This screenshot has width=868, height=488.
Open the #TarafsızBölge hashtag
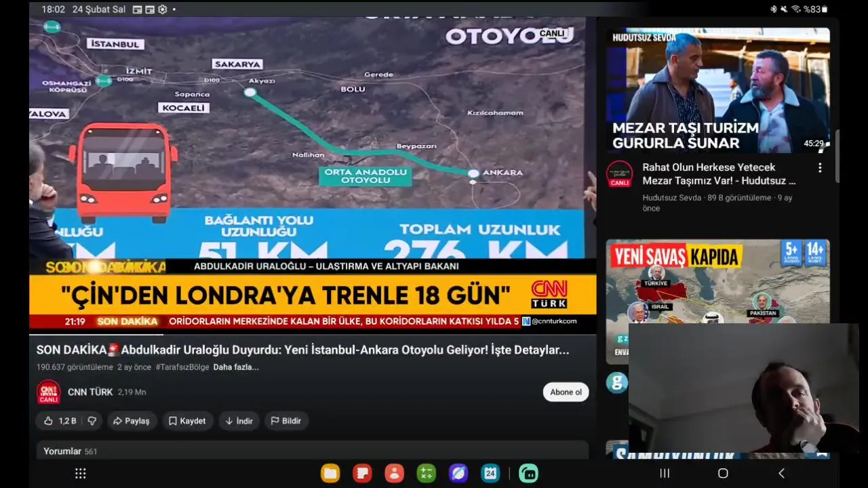pos(182,367)
